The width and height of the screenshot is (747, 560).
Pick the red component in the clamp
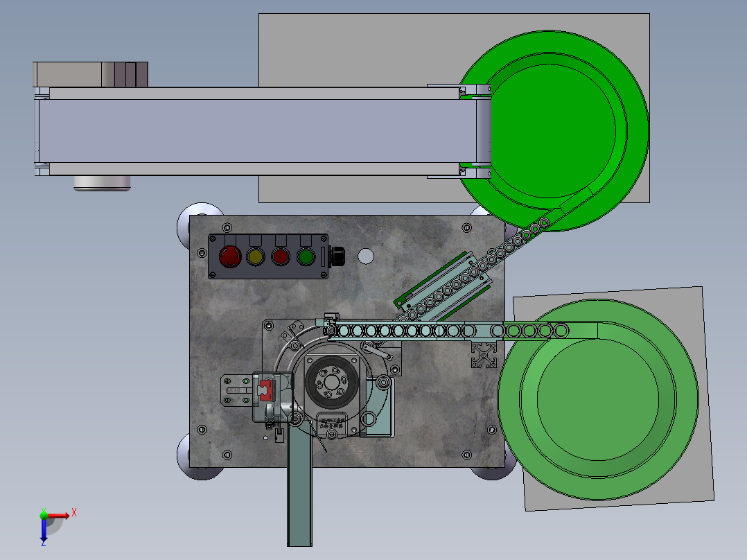click(266, 390)
